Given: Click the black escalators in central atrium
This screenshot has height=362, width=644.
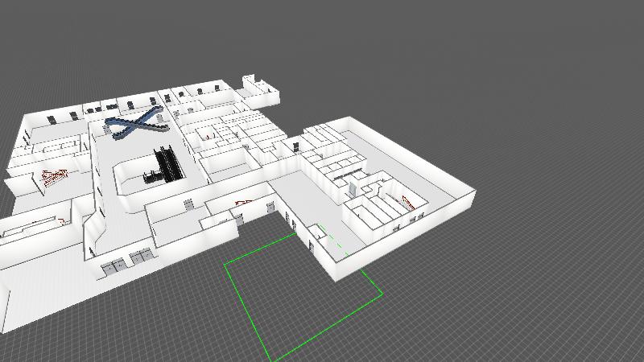Looking at the screenshot, I should [x=168, y=163].
